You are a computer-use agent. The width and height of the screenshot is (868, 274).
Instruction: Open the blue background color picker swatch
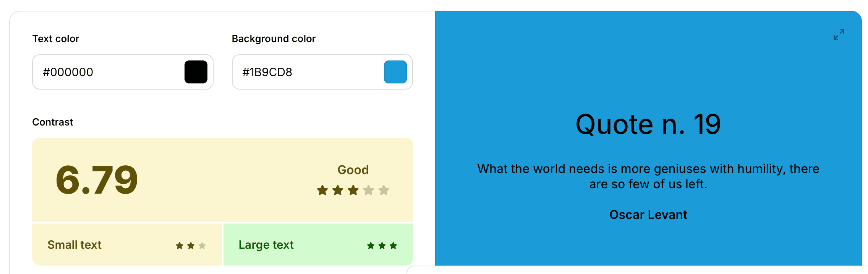[x=395, y=72]
